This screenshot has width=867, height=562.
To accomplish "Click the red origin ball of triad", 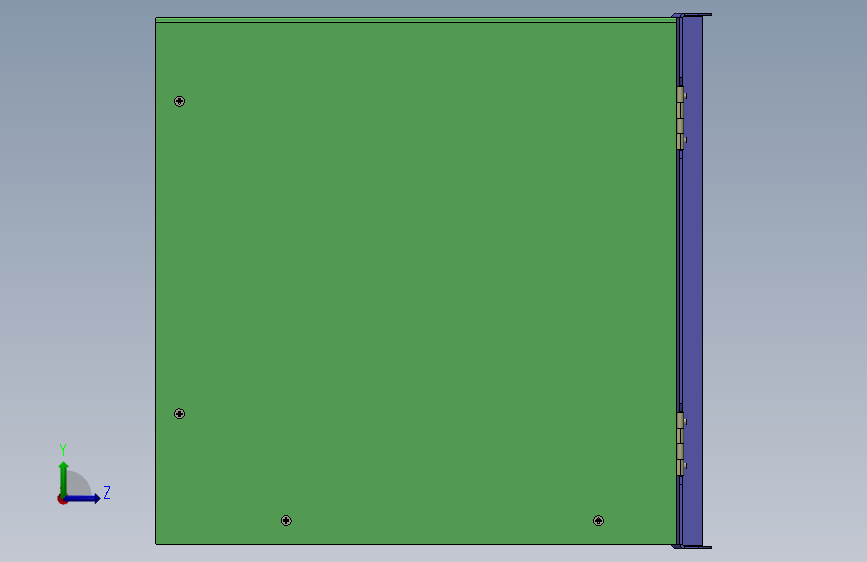I will coord(62,499).
